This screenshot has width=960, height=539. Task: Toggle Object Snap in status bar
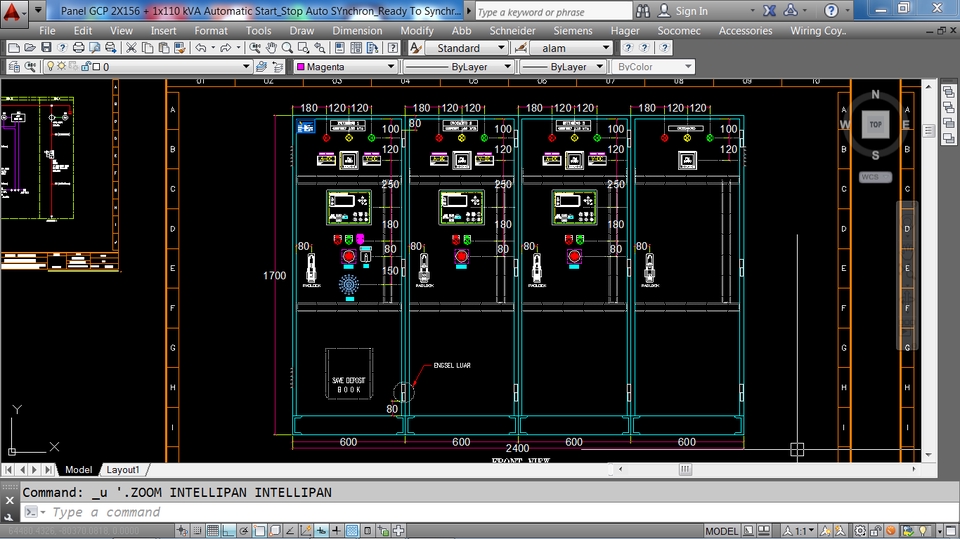pyautogui.click(x=259, y=531)
